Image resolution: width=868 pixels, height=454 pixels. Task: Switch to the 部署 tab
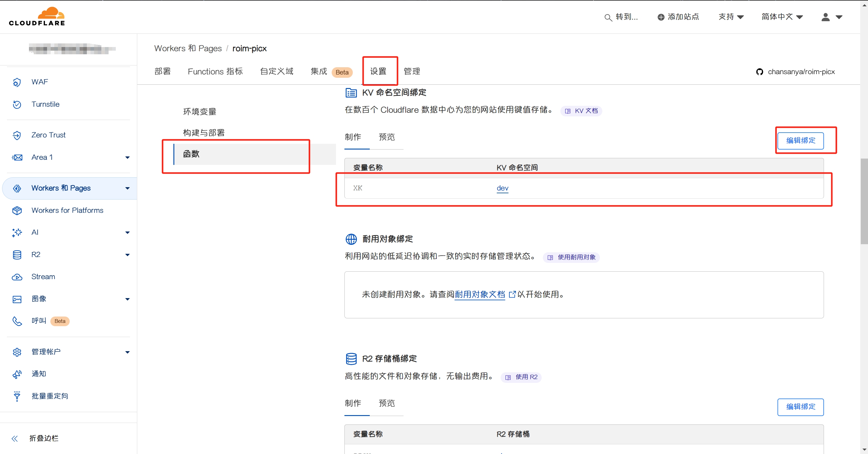click(163, 71)
